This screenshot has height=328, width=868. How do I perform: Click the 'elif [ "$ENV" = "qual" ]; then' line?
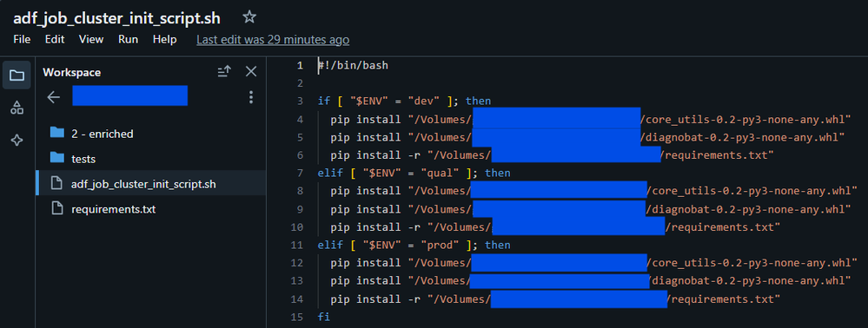(x=414, y=173)
